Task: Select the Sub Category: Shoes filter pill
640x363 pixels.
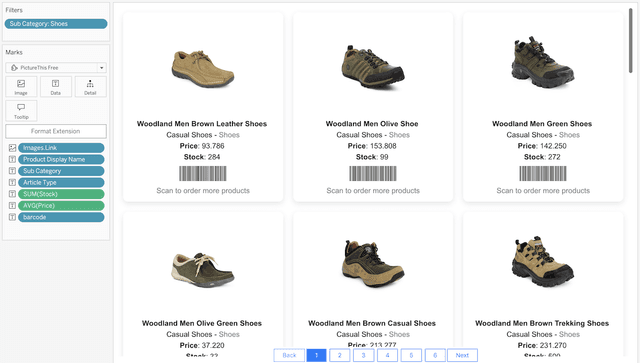Action: pyautogui.click(x=56, y=24)
